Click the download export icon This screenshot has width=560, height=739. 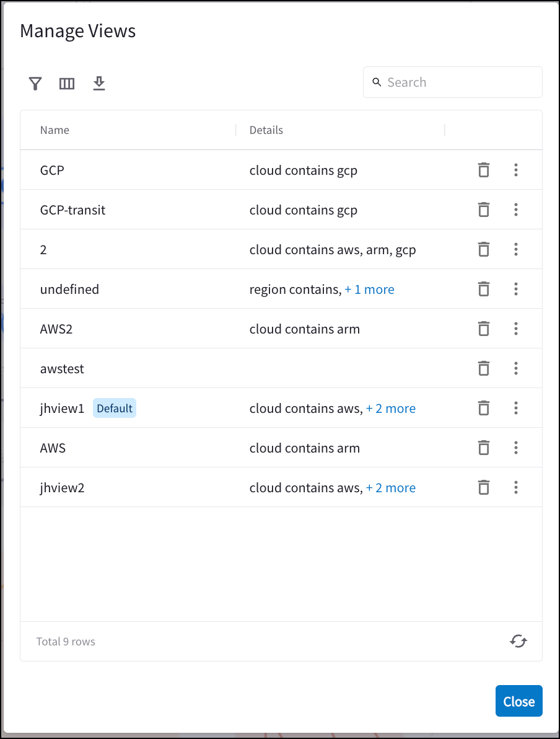[99, 83]
